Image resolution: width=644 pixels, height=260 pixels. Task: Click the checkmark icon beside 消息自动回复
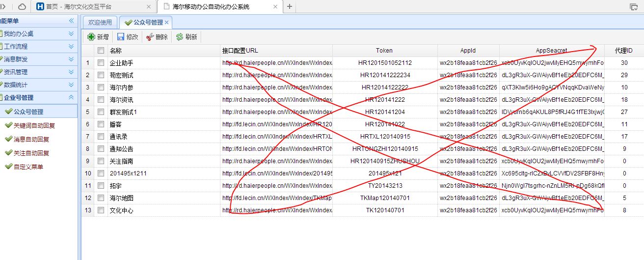tap(8, 139)
